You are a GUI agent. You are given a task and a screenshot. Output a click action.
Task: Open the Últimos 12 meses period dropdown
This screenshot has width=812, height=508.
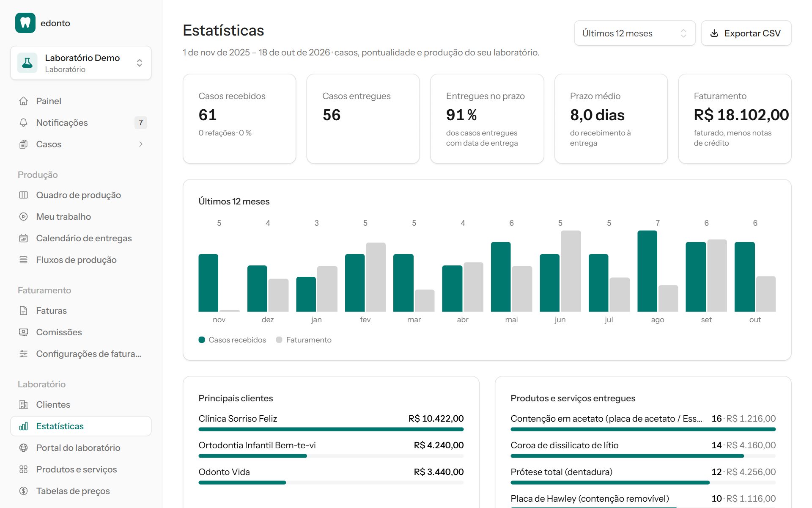coord(634,33)
